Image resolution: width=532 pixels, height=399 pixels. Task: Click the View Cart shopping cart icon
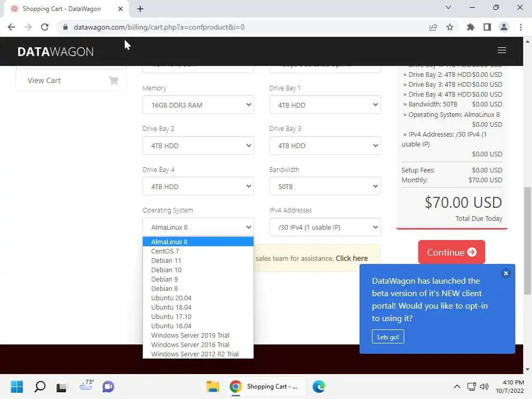pos(114,81)
